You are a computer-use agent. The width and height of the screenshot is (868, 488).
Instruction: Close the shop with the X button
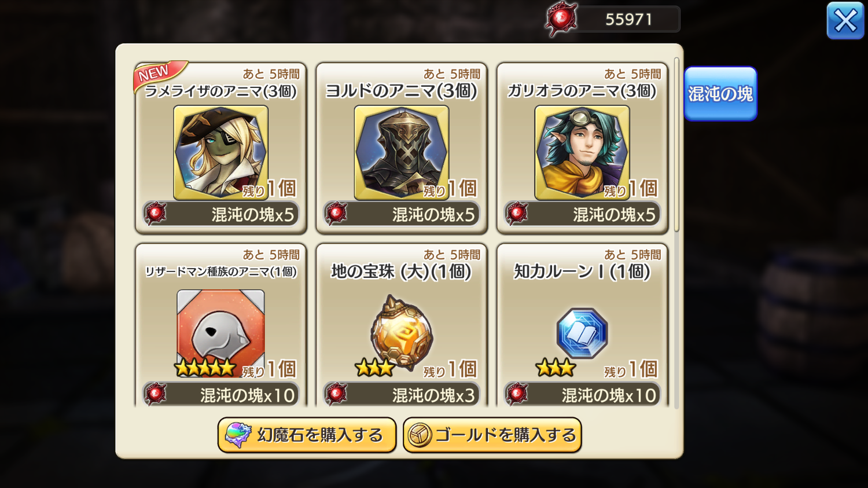[x=845, y=21]
